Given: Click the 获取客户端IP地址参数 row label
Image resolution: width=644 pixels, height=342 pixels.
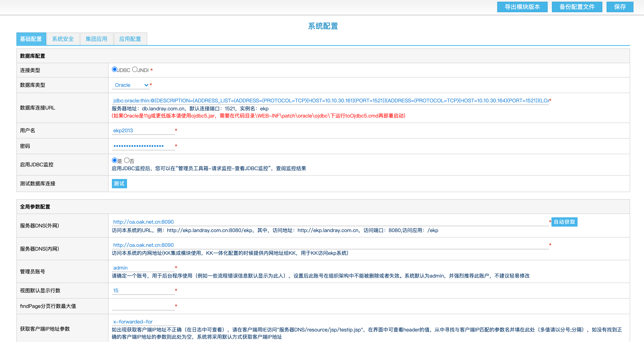Looking at the screenshot, I should click(x=45, y=329).
